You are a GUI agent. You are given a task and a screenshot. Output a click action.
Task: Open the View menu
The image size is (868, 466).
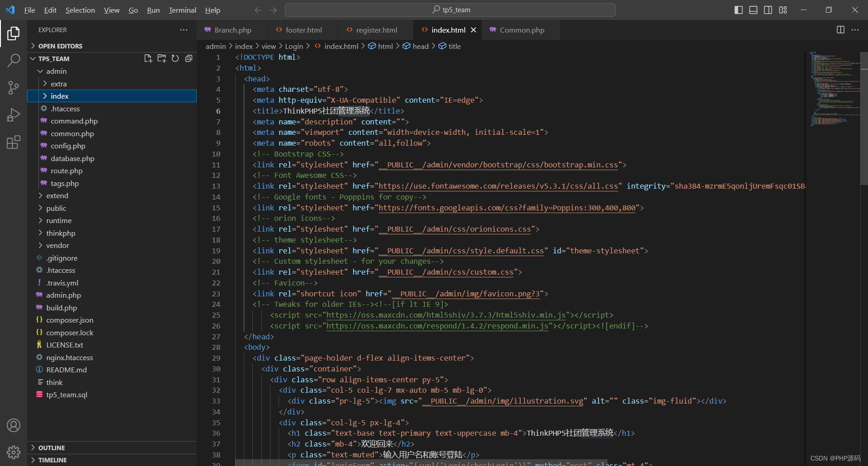click(x=112, y=10)
